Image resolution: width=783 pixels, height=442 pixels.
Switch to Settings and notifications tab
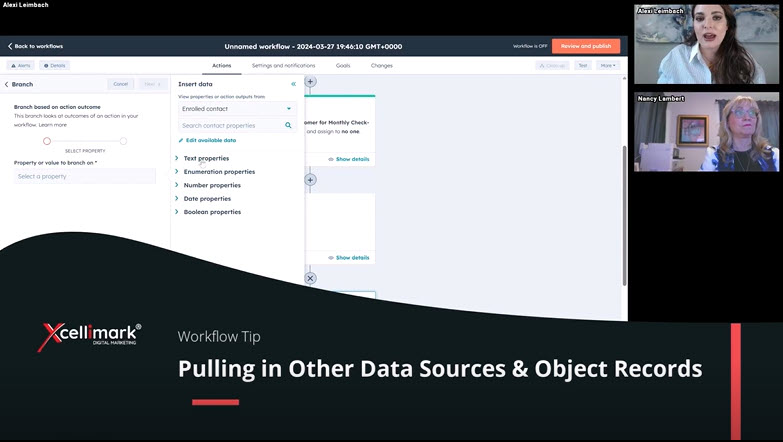[x=283, y=65]
